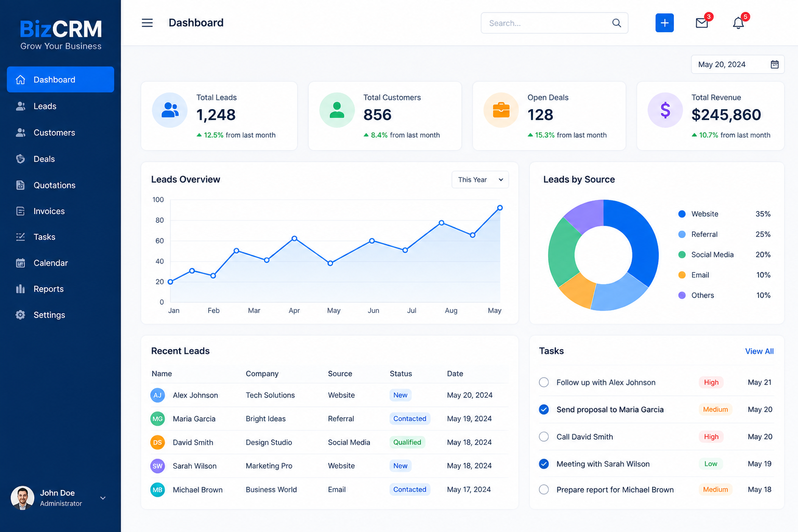The image size is (798, 532).
Task: Click the search magnifier icon
Action: point(617,23)
